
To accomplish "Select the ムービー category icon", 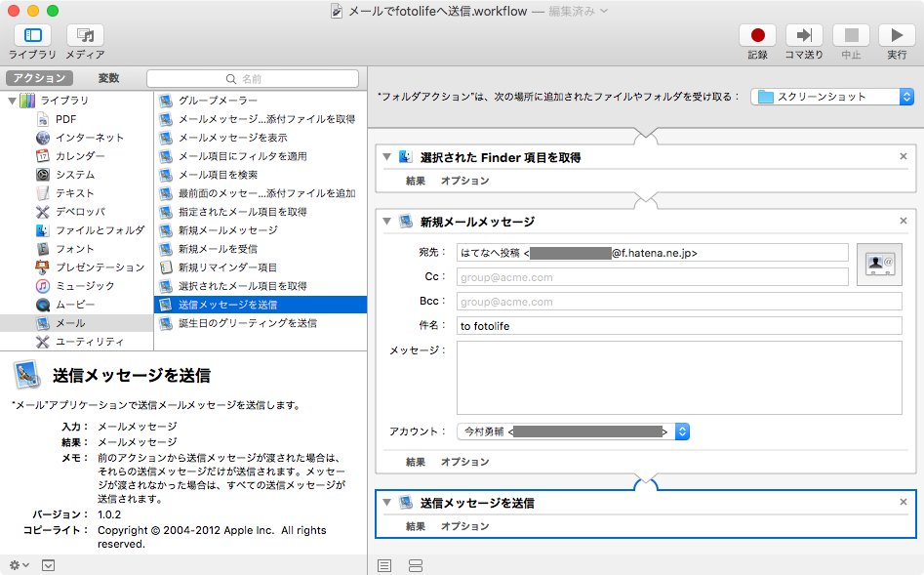I will tap(42, 305).
